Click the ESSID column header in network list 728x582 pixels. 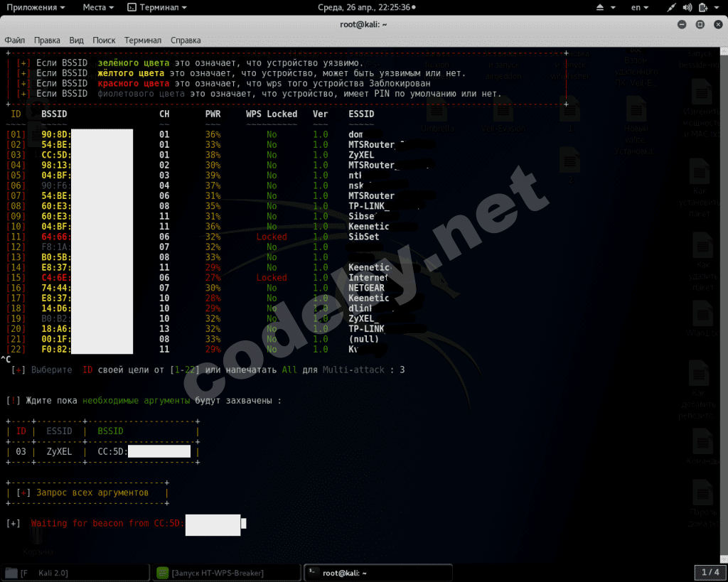point(361,114)
